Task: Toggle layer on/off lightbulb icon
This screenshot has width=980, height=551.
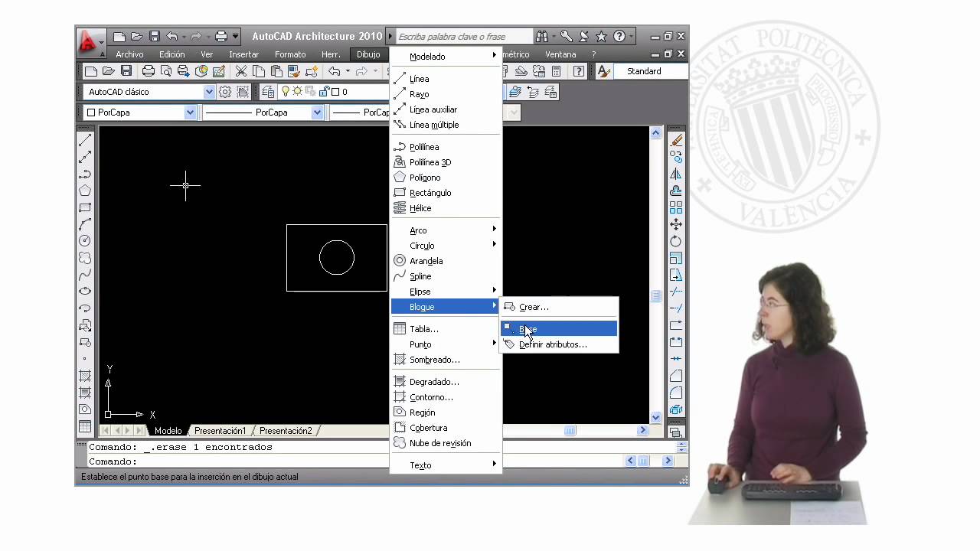Action: click(x=286, y=92)
